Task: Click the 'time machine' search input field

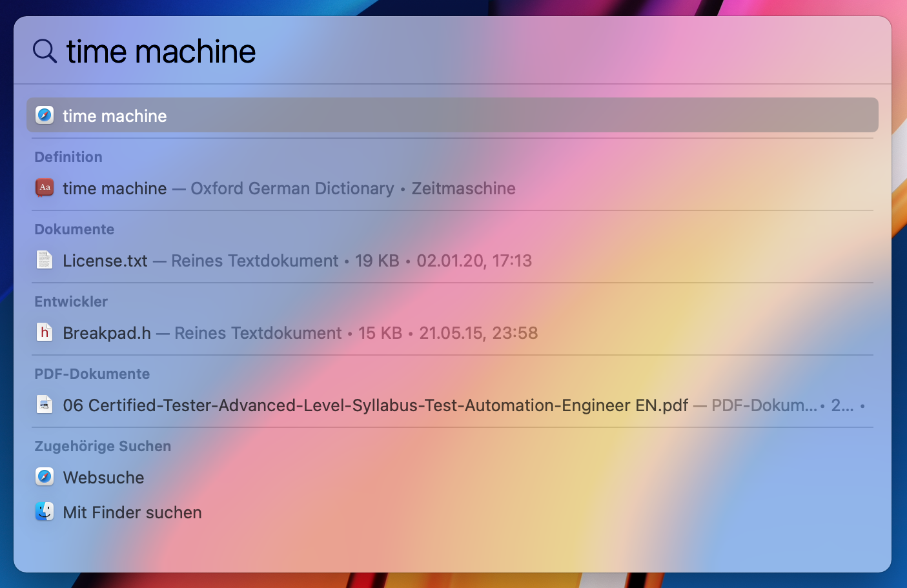Action: click(x=452, y=51)
